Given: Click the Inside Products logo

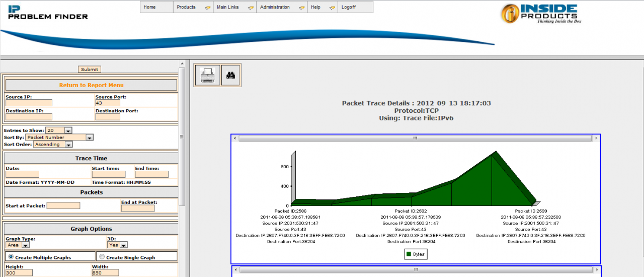Looking at the screenshot, I should tap(539, 14).
